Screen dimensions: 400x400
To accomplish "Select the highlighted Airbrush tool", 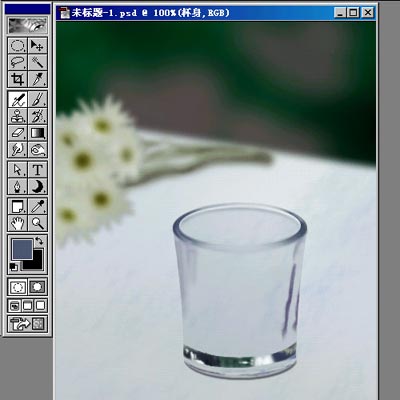I will [x=17, y=99].
